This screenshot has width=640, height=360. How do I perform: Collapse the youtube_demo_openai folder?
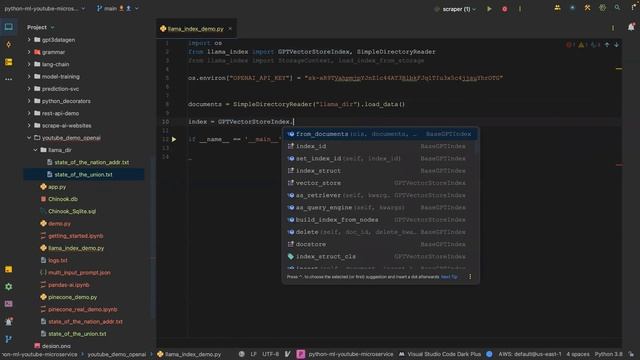tap(29, 138)
